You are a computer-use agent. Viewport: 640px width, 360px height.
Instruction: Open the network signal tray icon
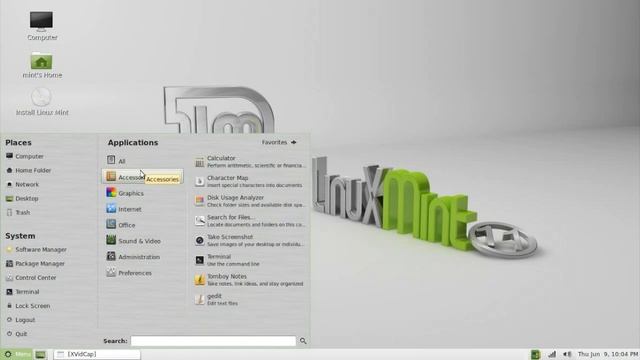pyautogui.click(x=552, y=354)
